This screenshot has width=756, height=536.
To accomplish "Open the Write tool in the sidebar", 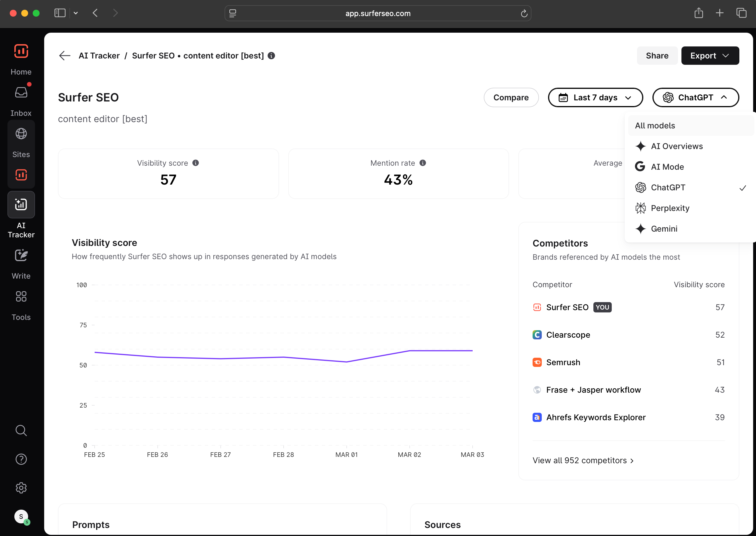I will click(21, 255).
